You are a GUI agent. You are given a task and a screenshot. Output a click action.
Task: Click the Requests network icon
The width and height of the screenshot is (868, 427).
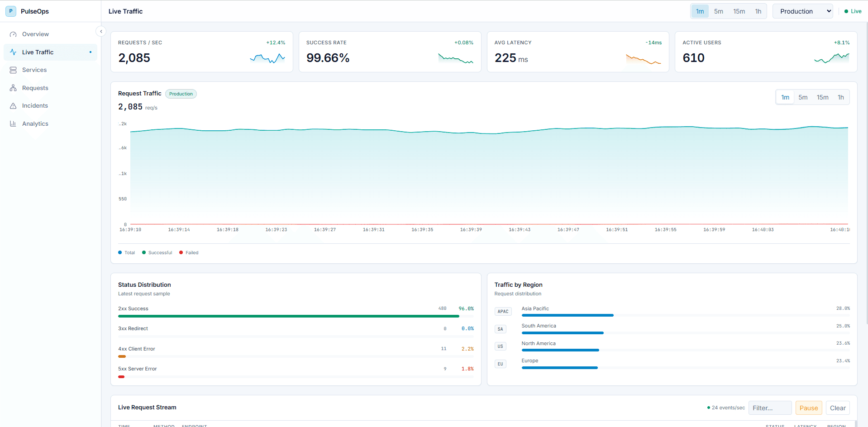[x=13, y=88]
